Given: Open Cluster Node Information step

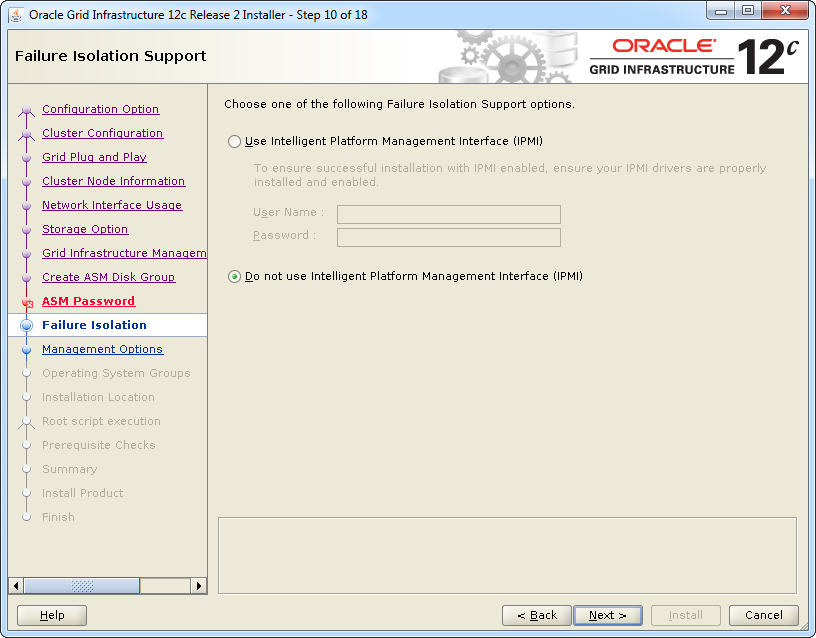Looking at the screenshot, I should pyautogui.click(x=113, y=182).
